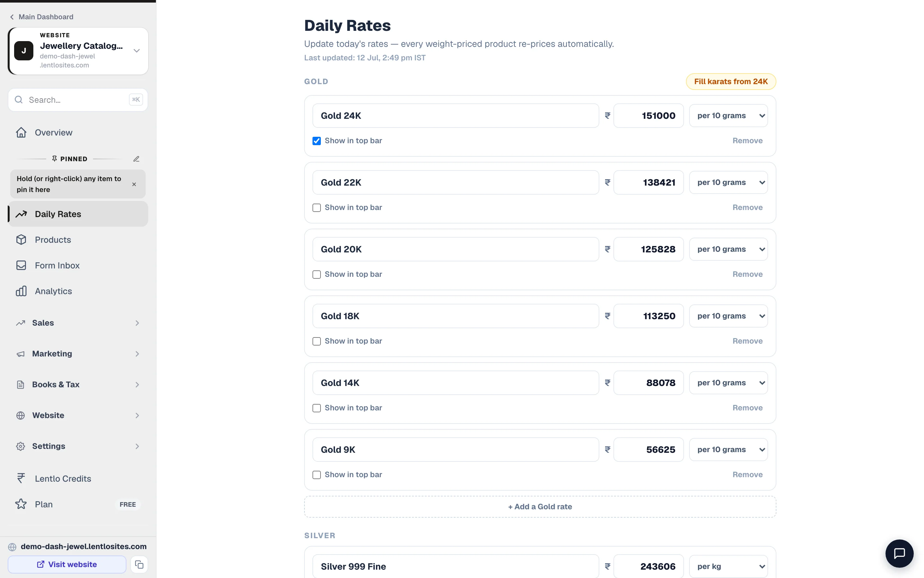Go to the Analytics menu item
924x578 pixels.
(x=78, y=291)
